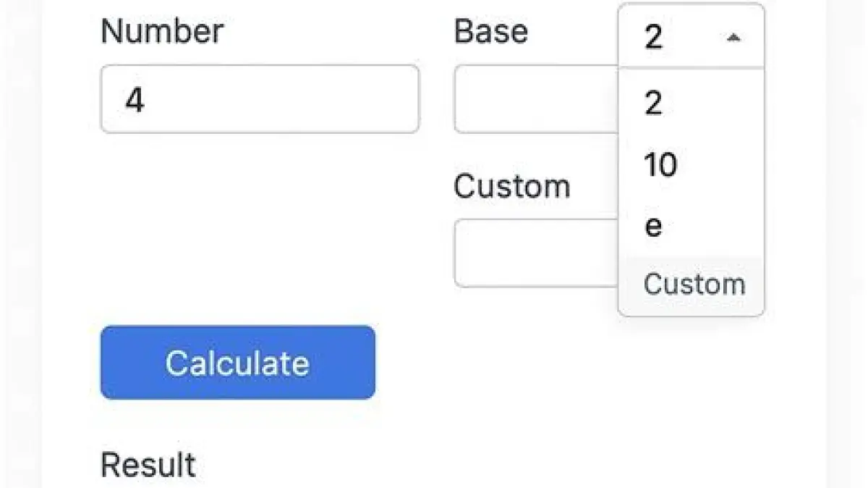Viewport: 868px width, 488px height.
Task: Click the Custom field label text
Action: click(511, 186)
